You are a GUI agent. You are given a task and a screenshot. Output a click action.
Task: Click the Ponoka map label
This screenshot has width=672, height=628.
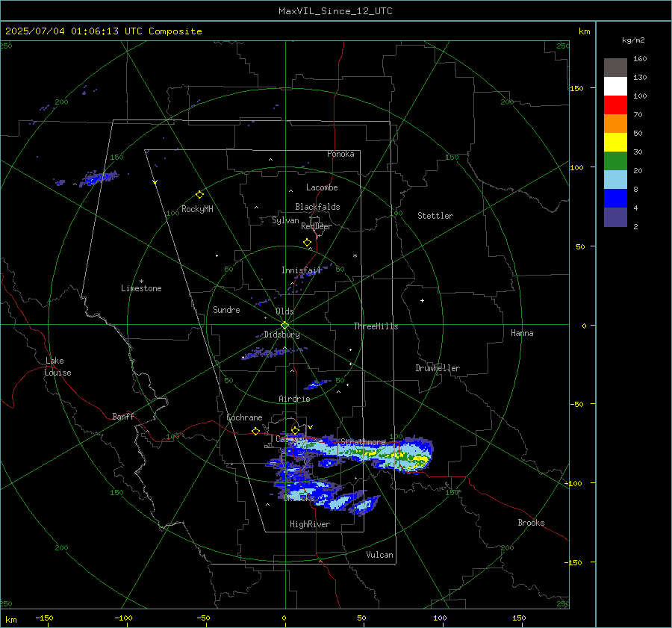340,154
